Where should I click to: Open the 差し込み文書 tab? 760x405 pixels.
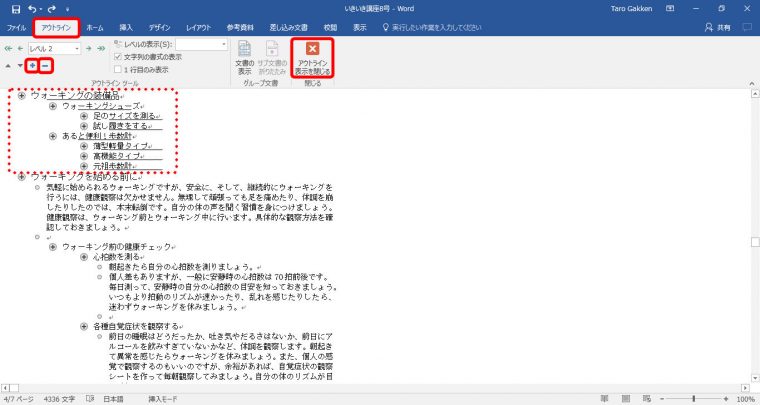click(x=288, y=28)
